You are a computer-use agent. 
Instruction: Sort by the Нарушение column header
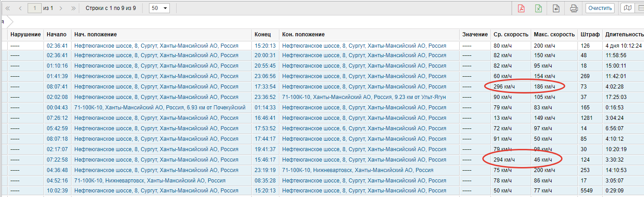(26, 34)
